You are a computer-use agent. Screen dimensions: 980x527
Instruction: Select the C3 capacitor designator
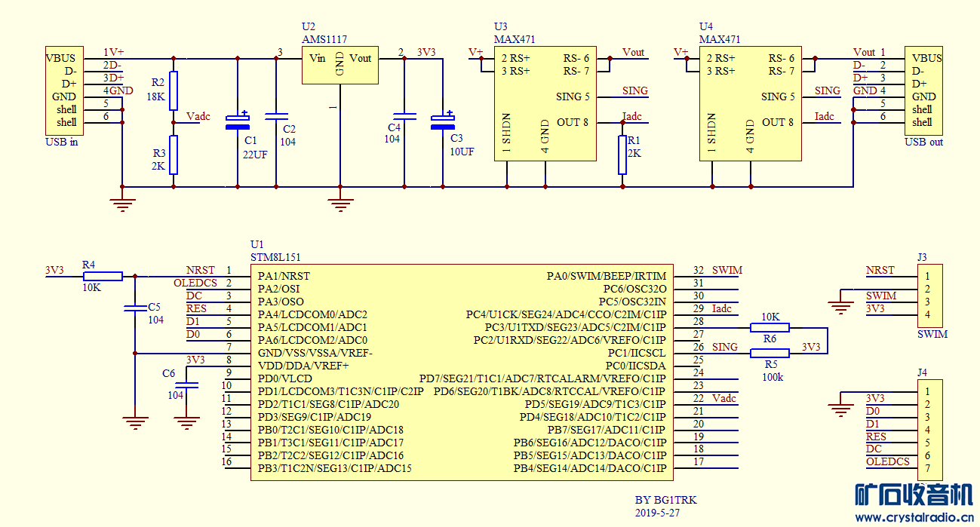coord(456,138)
